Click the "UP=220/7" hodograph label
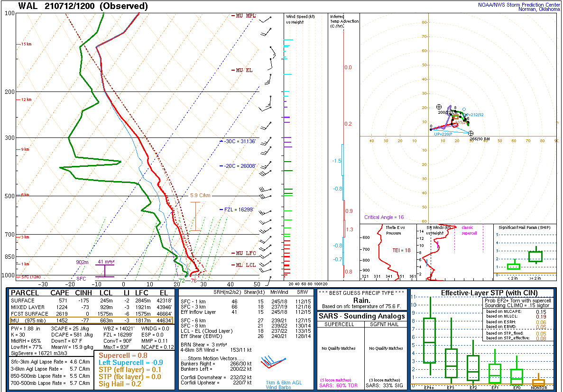563x392 pixels. (x=443, y=134)
